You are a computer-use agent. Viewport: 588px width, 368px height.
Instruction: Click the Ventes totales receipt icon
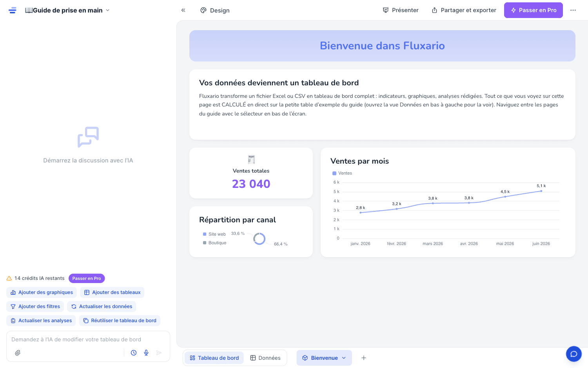251,159
